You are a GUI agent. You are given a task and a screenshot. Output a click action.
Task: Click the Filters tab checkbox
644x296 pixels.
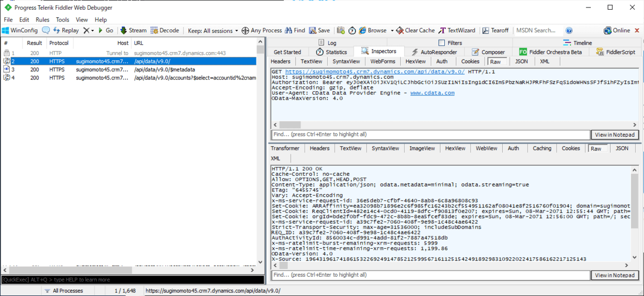click(442, 43)
